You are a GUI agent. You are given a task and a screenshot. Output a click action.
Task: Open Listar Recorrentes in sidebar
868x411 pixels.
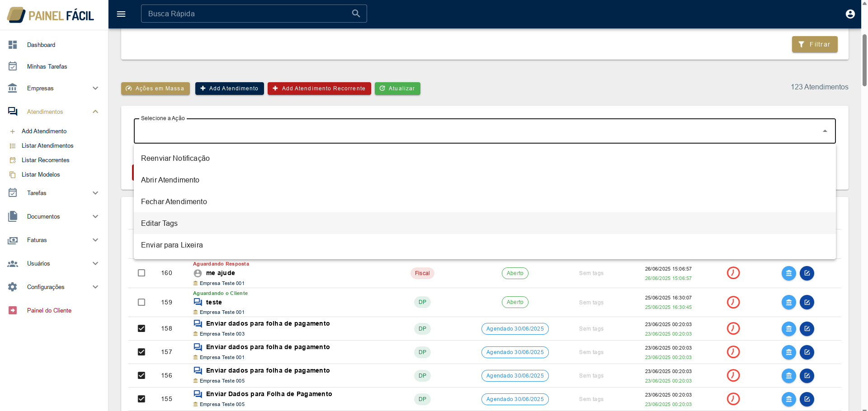point(46,160)
